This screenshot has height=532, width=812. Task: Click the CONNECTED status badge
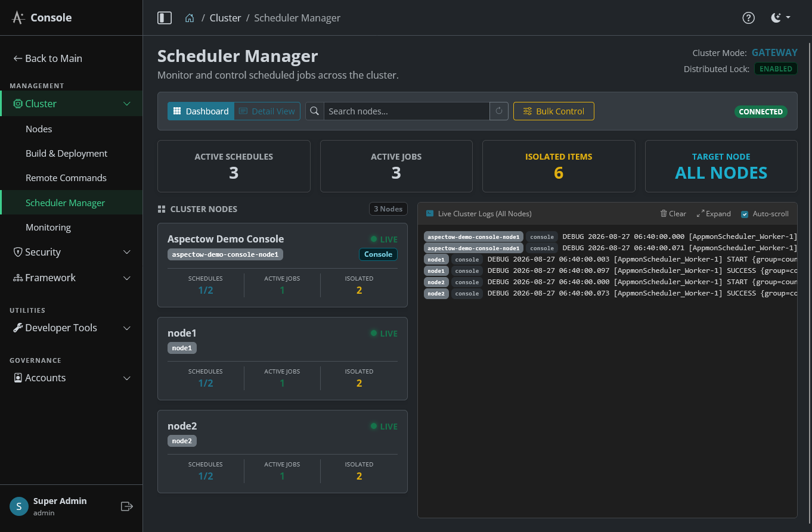click(761, 111)
